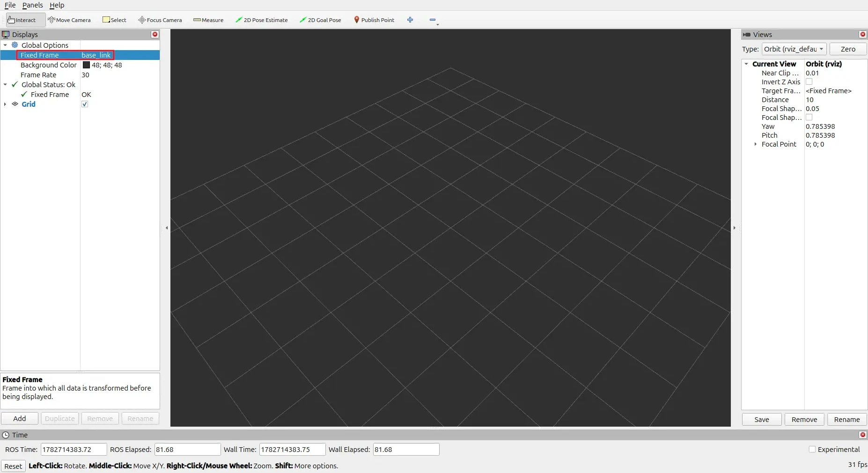The width and height of the screenshot is (868, 473).
Task: Save the current view
Action: pos(762,419)
